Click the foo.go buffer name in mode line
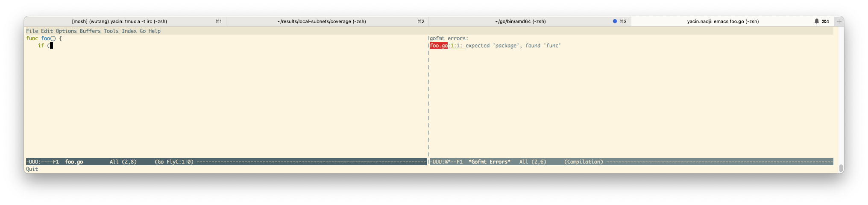 74,162
